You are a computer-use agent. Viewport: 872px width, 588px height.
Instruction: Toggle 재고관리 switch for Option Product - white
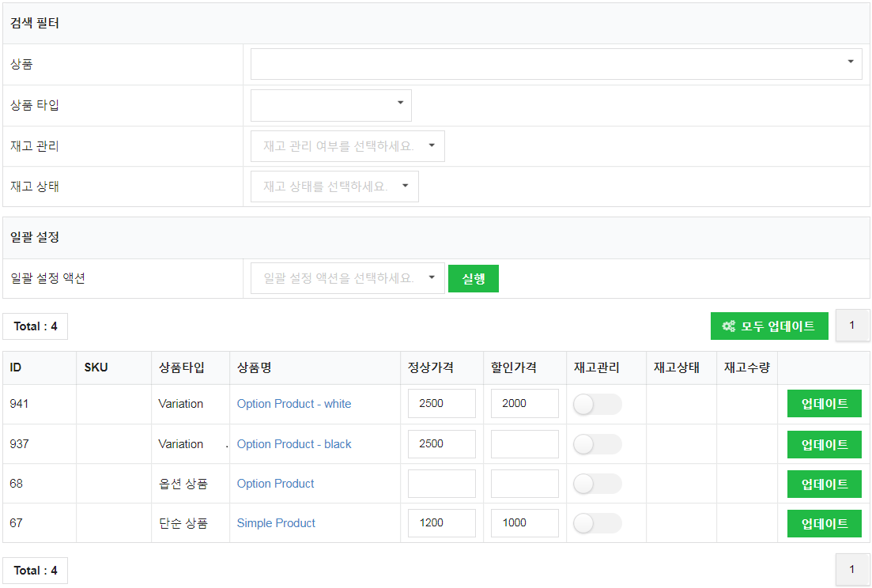[x=597, y=404]
